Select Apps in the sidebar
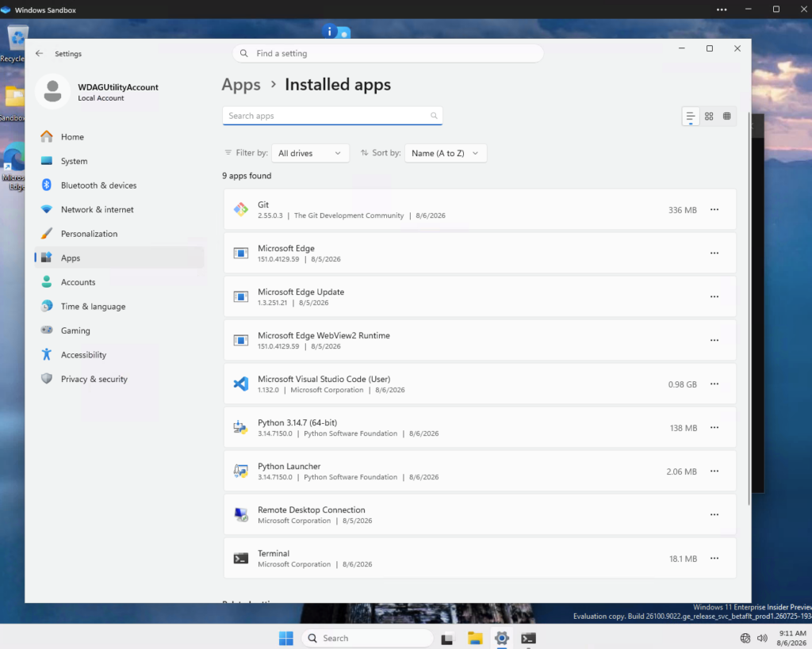Screen dimensions: 812x649 click(119, 258)
